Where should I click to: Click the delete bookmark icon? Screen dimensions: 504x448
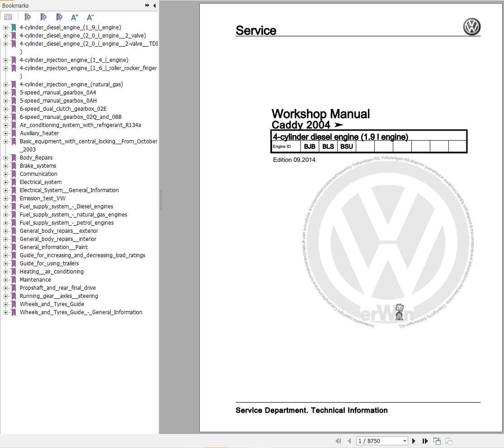coord(28,17)
